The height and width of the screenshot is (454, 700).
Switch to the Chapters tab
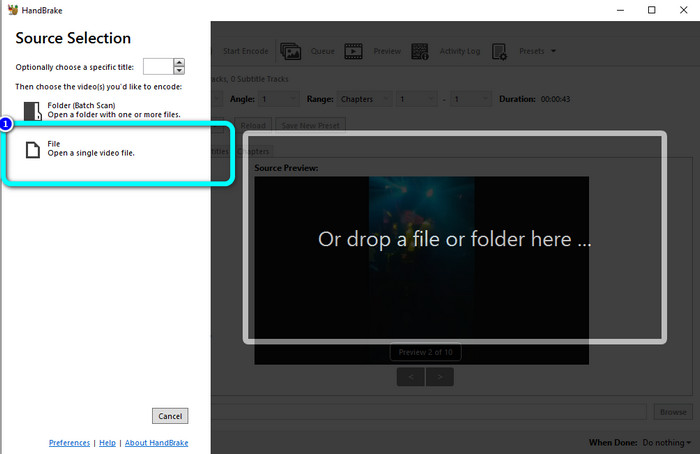(x=254, y=151)
